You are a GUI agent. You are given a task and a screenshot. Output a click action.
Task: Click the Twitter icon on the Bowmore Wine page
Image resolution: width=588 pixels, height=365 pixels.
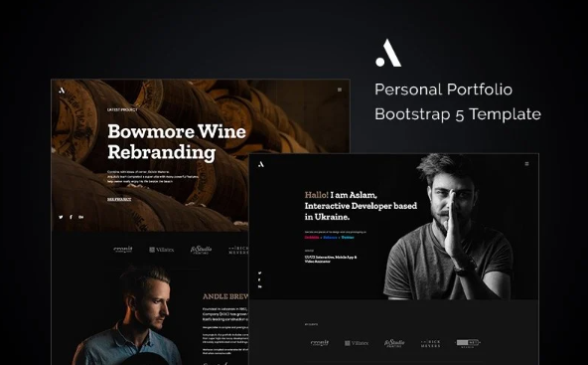tap(61, 217)
